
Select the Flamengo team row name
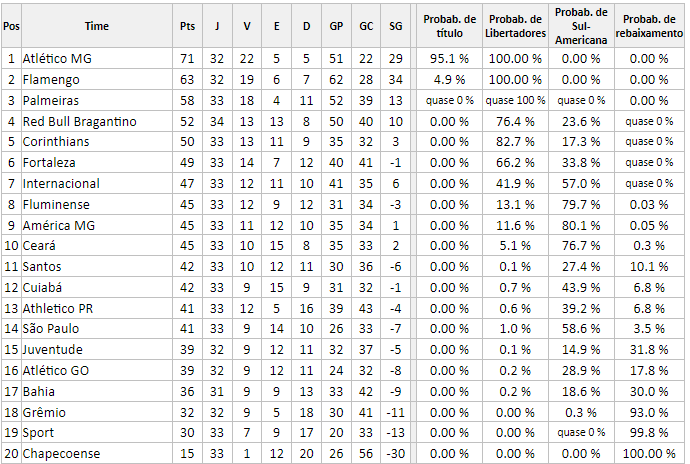click(51, 80)
